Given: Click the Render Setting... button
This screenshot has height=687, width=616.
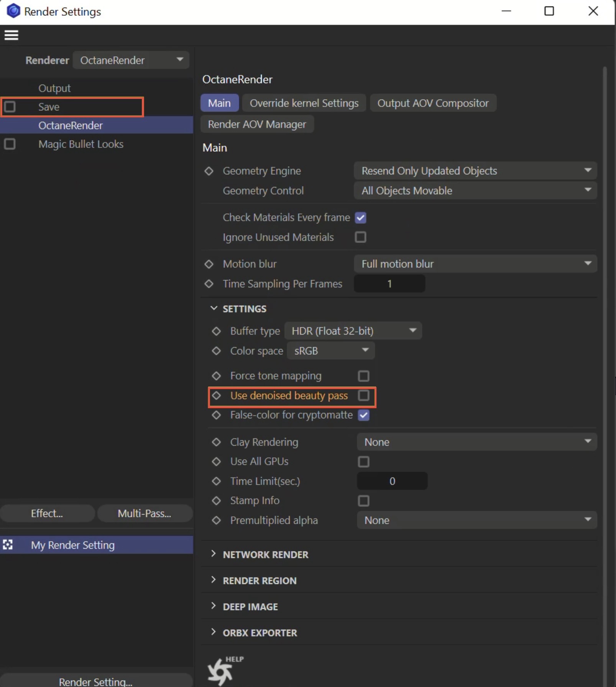Looking at the screenshot, I should [96, 681].
